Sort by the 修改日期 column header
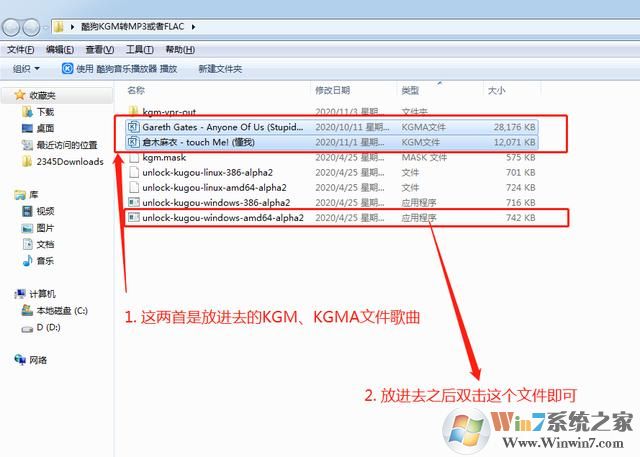 point(333,90)
